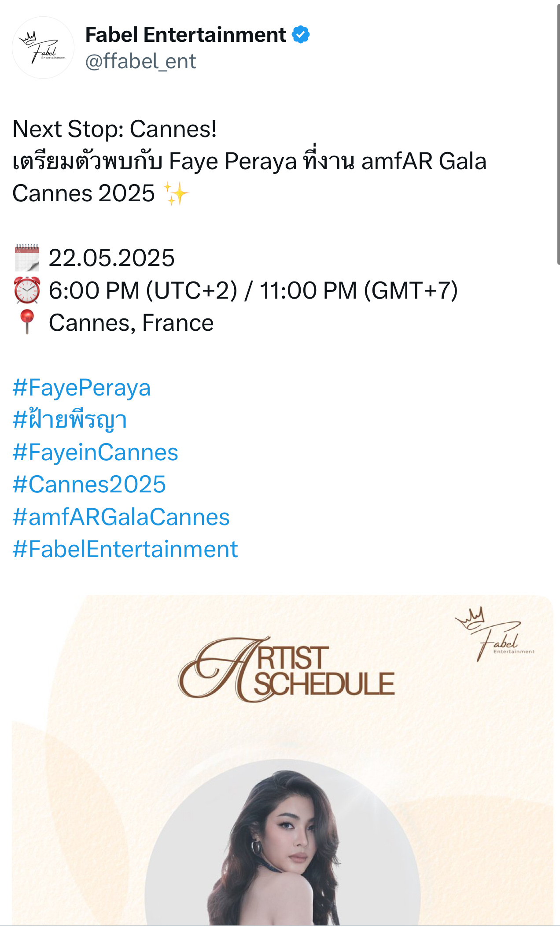560x928 pixels.
Task: Select the 22.05.2025 date text
Action: pyautogui.click(x=111, y=258)
